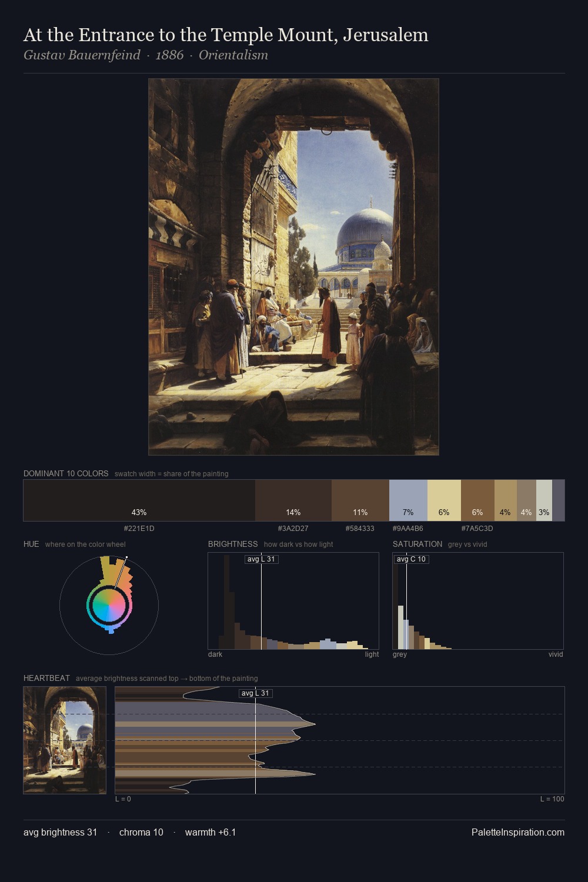Click the 'vivid' axis label
The height and width of the screenshot is (882, 588).
pos(556,654)
